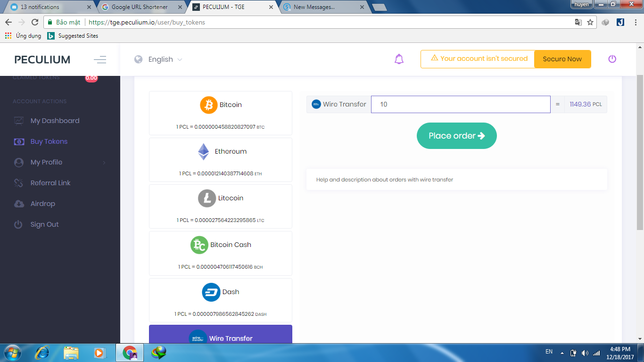Open Internet Download Manager taskbar icon

coord(158,353)
